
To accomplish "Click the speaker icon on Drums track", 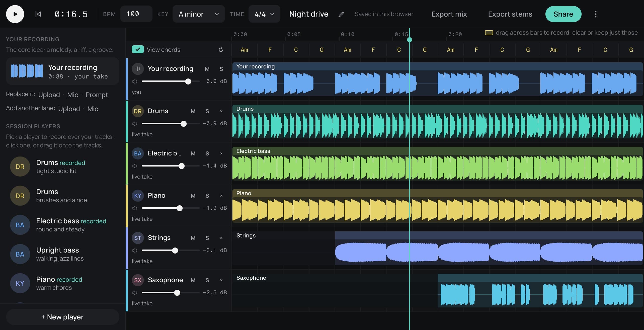I will (135, 123).
